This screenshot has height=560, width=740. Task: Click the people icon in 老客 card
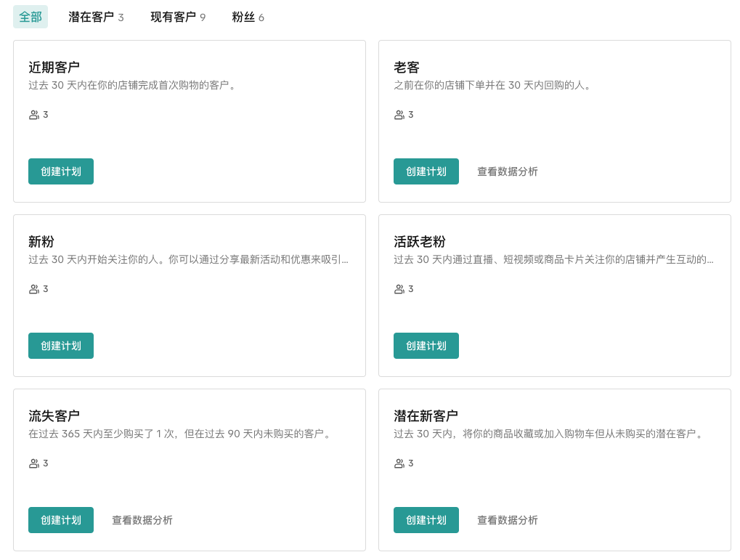point(399,115)
